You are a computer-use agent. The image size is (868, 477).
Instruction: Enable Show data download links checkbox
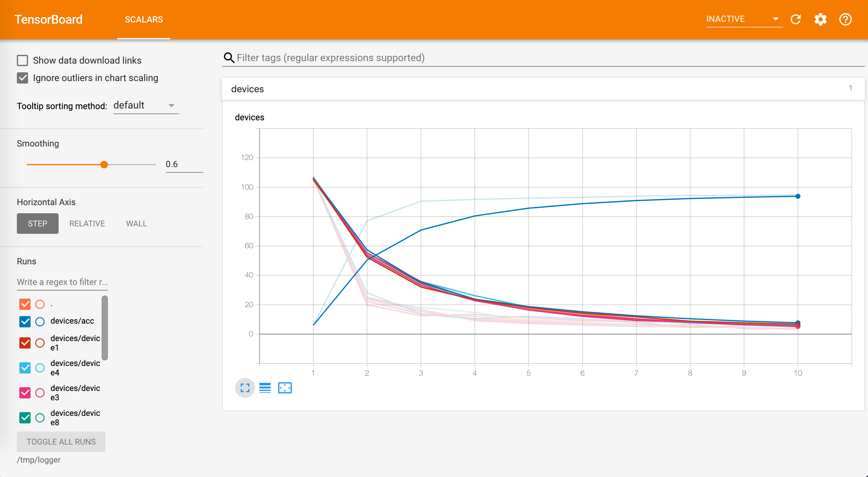22,60
